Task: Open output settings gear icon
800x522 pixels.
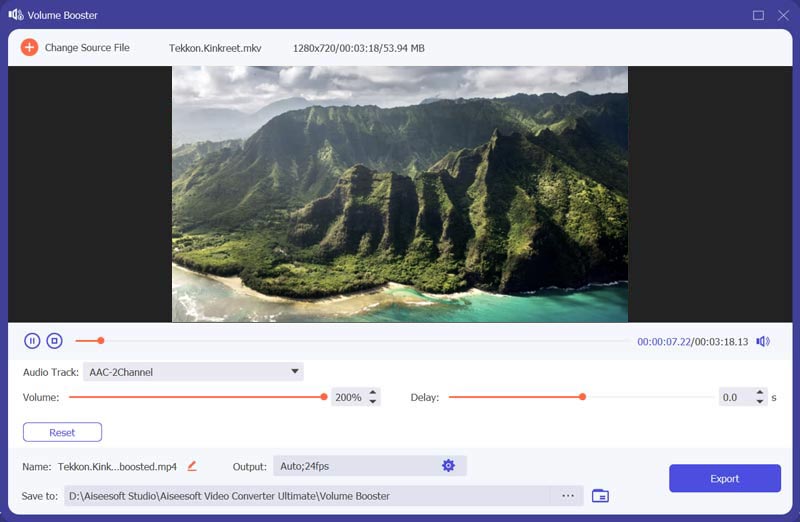Action: click(448, 466)
